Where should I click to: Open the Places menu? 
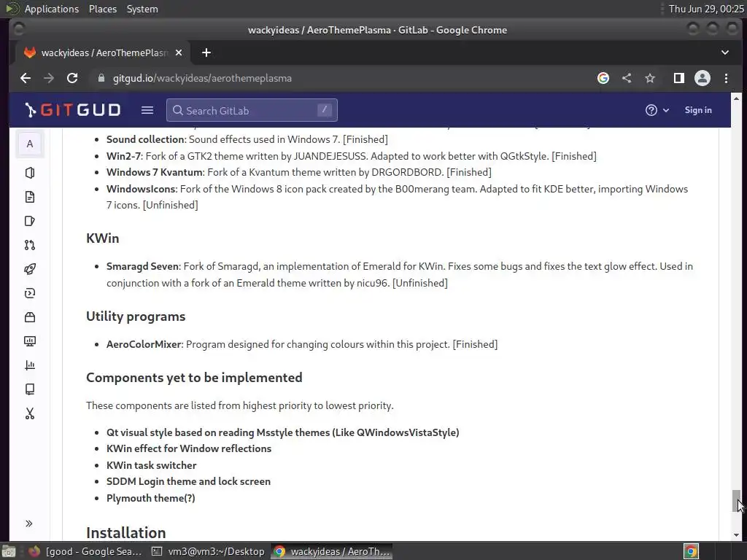(102, 9)
